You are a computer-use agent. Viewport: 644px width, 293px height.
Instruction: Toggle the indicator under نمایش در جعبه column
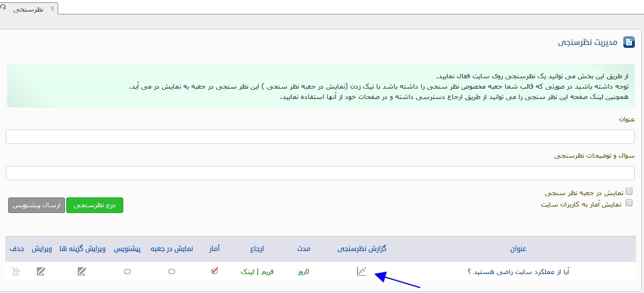click(x=172, y=272)
